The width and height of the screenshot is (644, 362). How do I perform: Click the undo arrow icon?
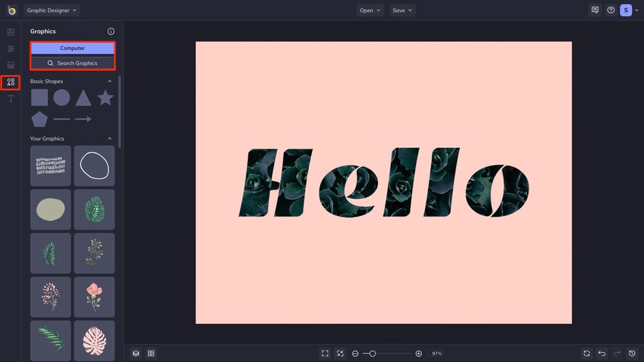coord(602,353)
